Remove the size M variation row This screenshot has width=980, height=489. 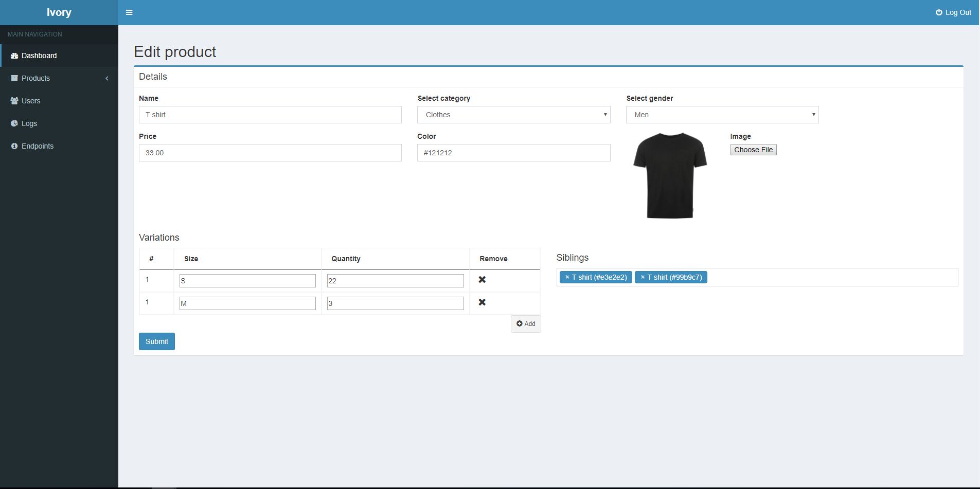482,302
